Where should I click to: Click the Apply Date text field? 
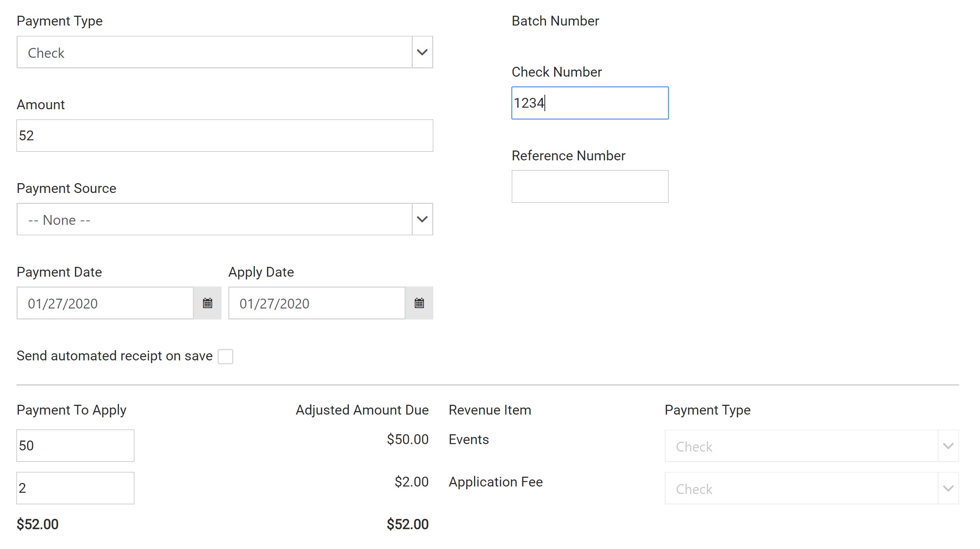click(x=317, y=303)
